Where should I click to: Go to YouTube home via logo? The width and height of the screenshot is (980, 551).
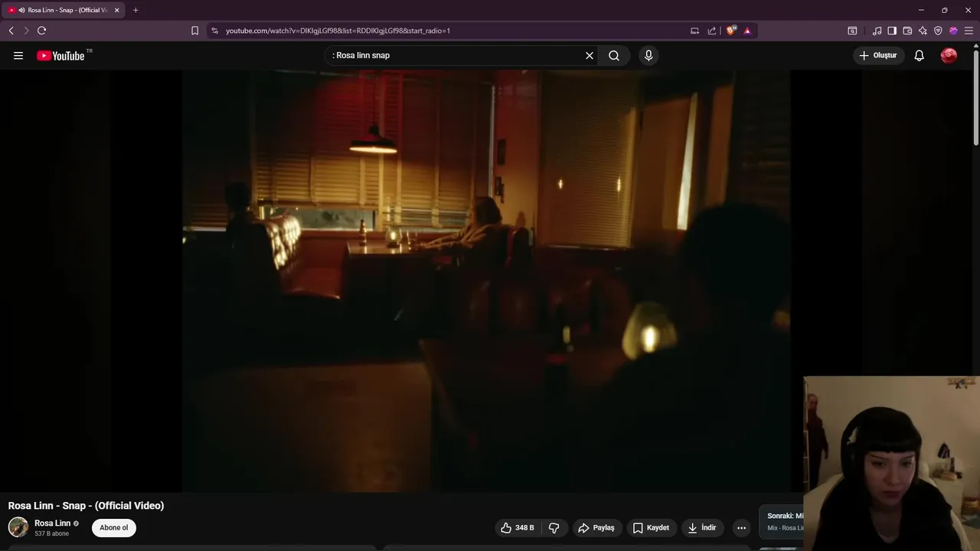click(x=60, y=56)
